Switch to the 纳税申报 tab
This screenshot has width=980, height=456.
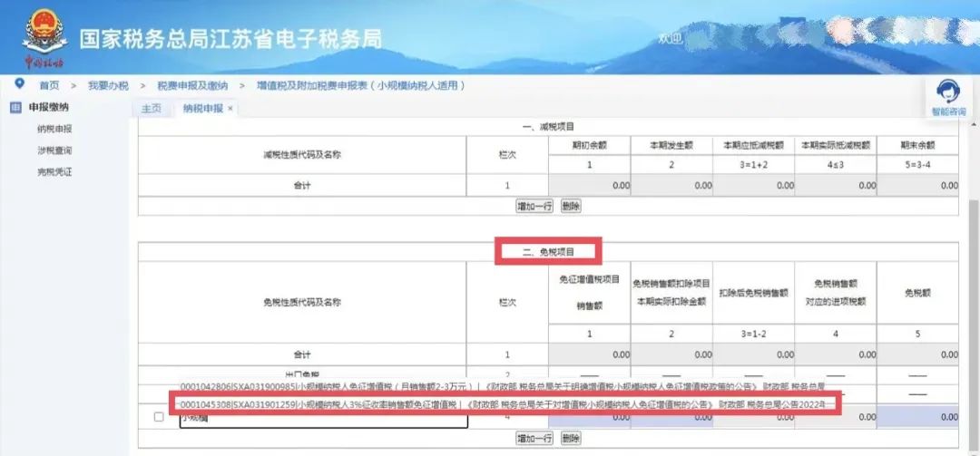pyautogui.click(x=203, y=108)
